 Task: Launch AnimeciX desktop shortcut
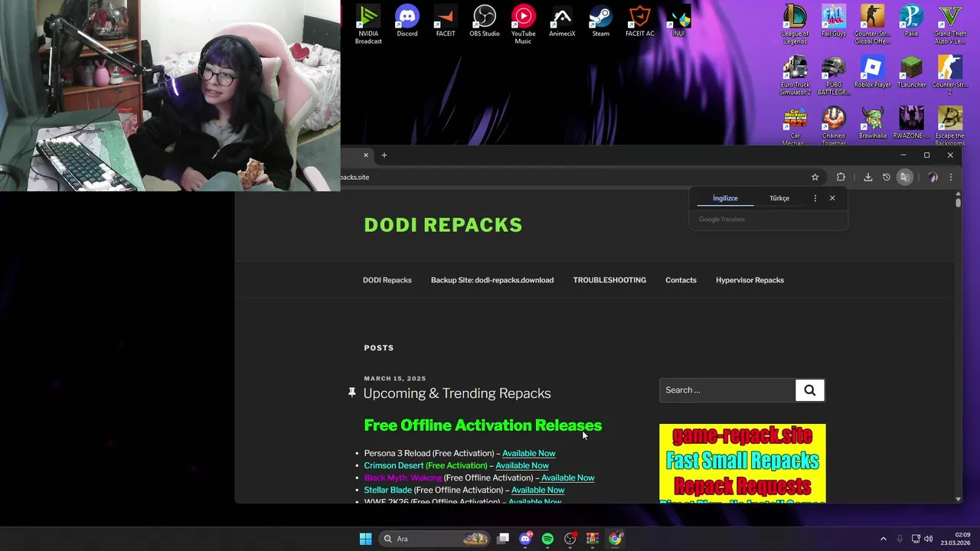tap(562, 21)
